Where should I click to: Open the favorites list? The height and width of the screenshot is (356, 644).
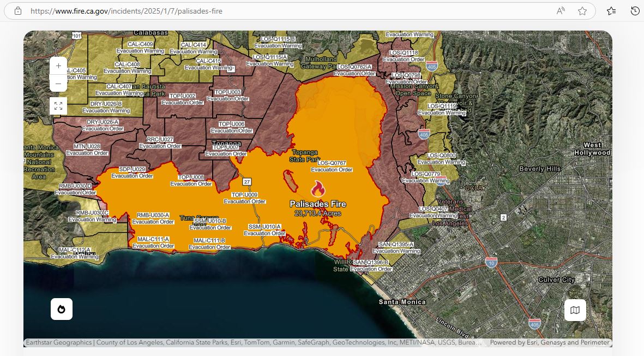coord(611,11)
